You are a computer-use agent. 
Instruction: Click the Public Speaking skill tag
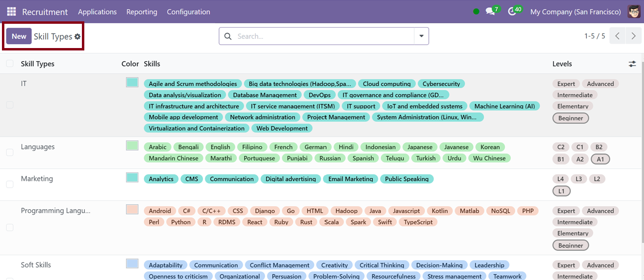pos(407,179)
